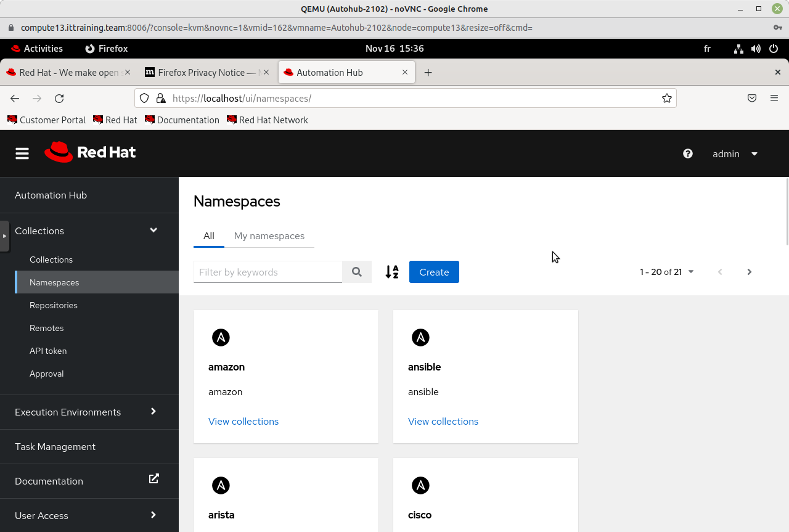Open the hamburger navigation menu
789x532 pixels.
(22, 153)
